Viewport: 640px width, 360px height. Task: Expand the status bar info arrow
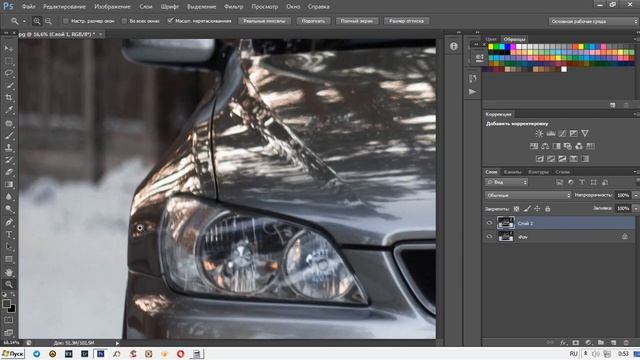(118, 343)
